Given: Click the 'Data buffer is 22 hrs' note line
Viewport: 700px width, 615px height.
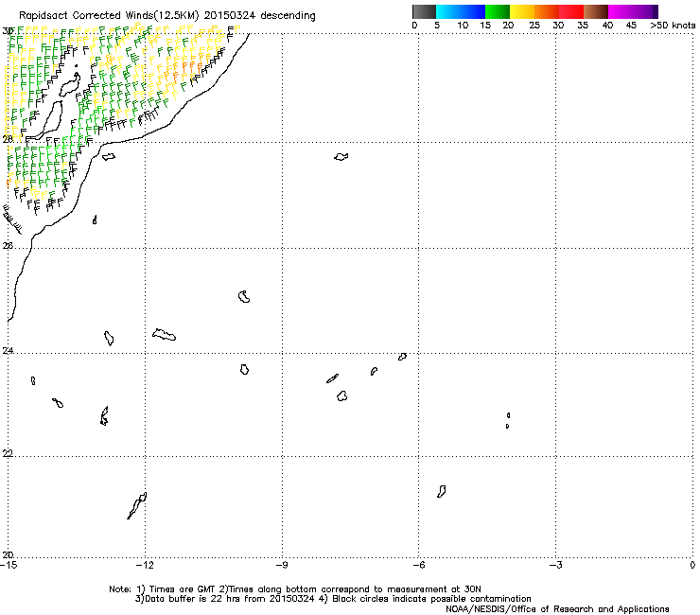Looking at the screenshot, I should coord(333,599).
